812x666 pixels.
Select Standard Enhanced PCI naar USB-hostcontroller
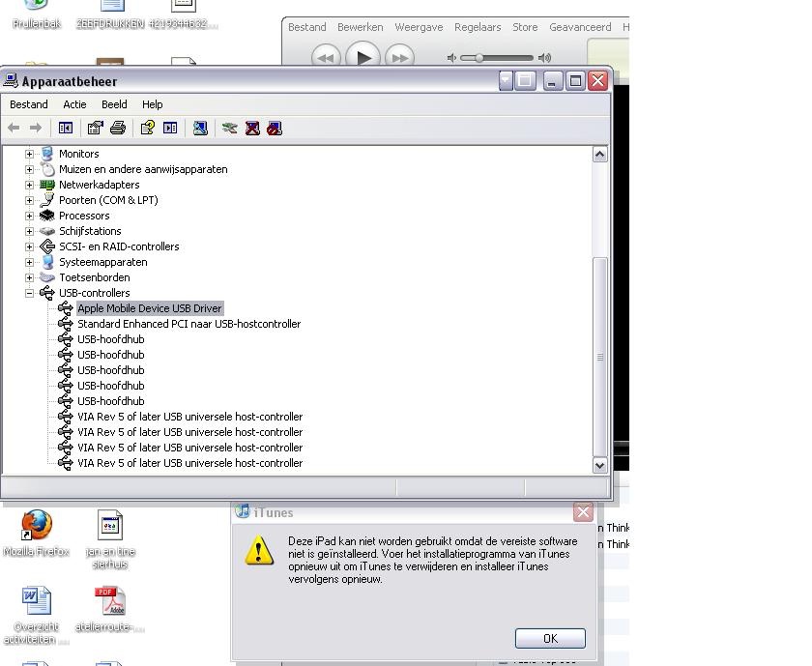tap(189, 324)
